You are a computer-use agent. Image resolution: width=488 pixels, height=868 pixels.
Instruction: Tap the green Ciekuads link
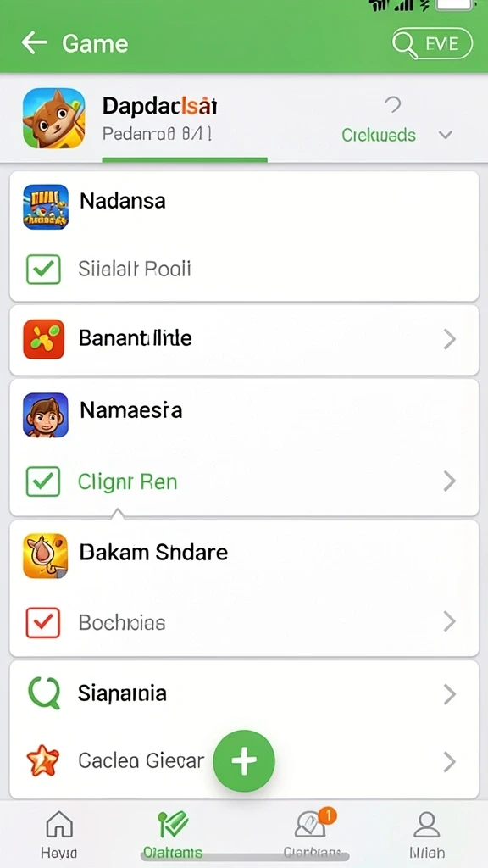tap(379, 135)
